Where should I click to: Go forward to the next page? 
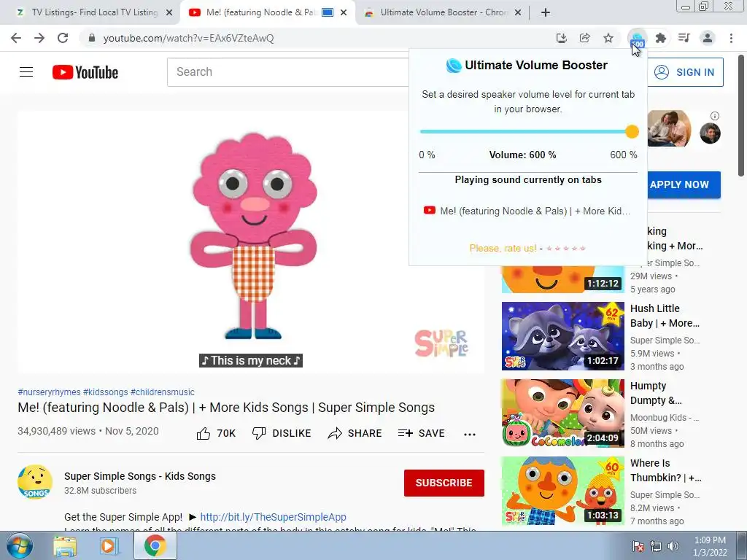pos(39,38)
